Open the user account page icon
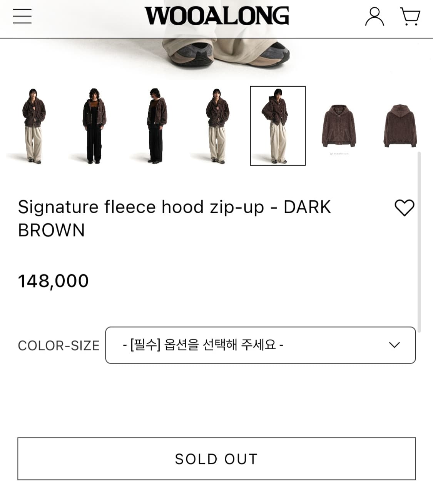 374,17
